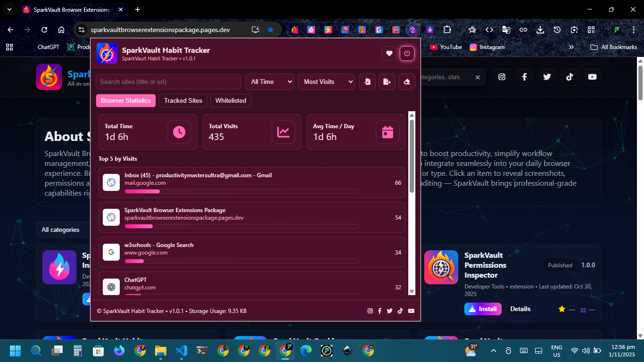Open Visual Studio Code from the taskbar
This screenshot has width=644, height=362.
[x=182, y=351]
